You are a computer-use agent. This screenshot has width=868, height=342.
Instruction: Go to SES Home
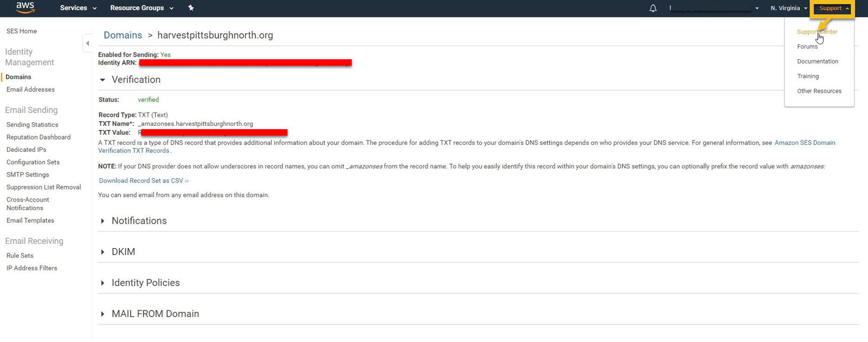pos(22,31)
